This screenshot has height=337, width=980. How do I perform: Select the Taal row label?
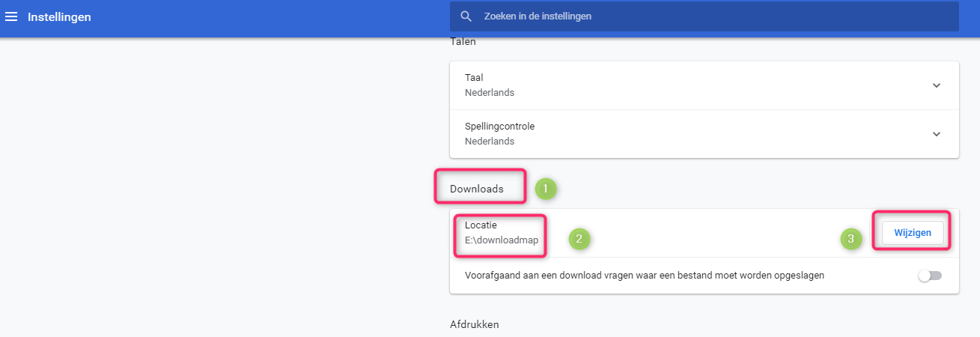(475, 78)
